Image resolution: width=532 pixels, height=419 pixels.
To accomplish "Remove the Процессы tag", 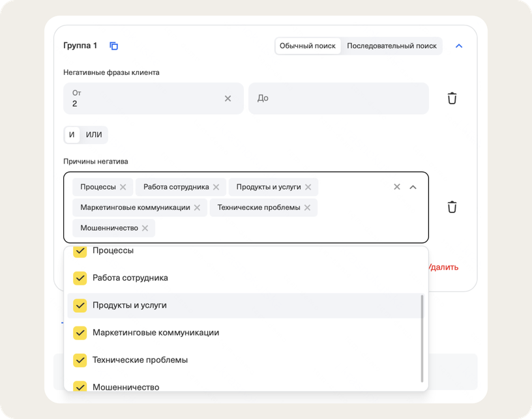I will 123,187.
